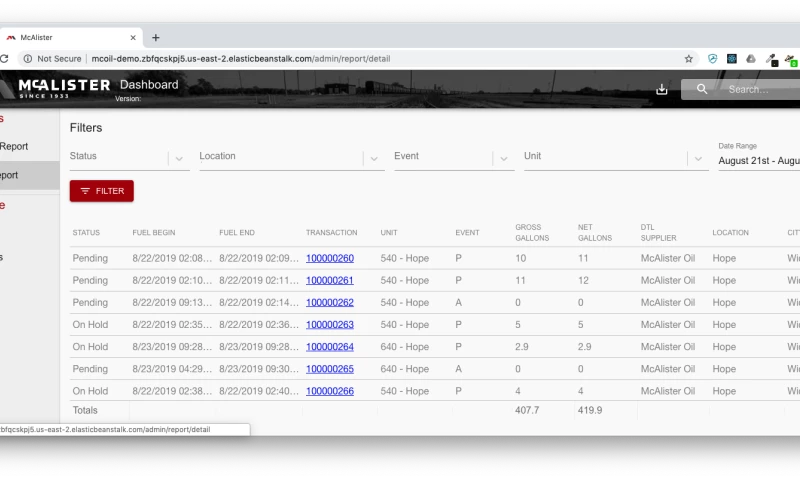
Task: Click the download icon in the header
Action: tap(661, 89)
